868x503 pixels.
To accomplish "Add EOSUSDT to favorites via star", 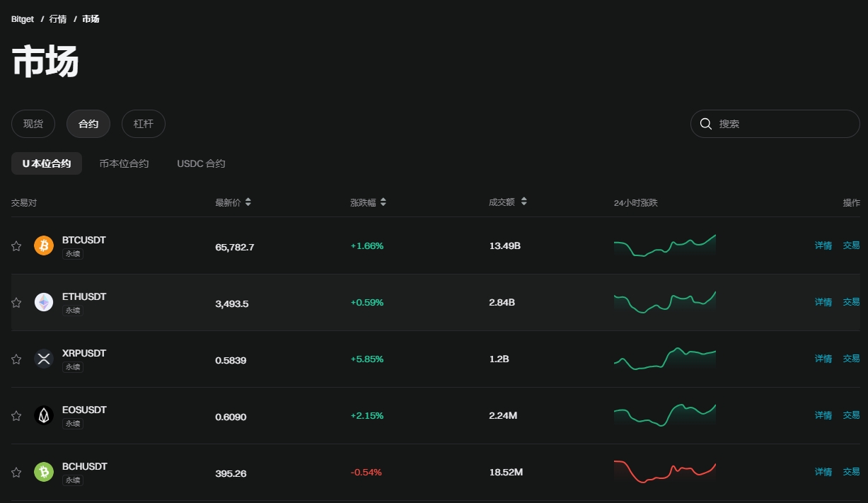I will pos(16,416).
